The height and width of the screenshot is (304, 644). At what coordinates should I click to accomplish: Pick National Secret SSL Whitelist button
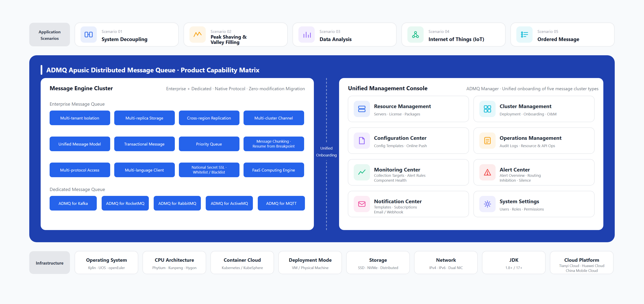209,170
